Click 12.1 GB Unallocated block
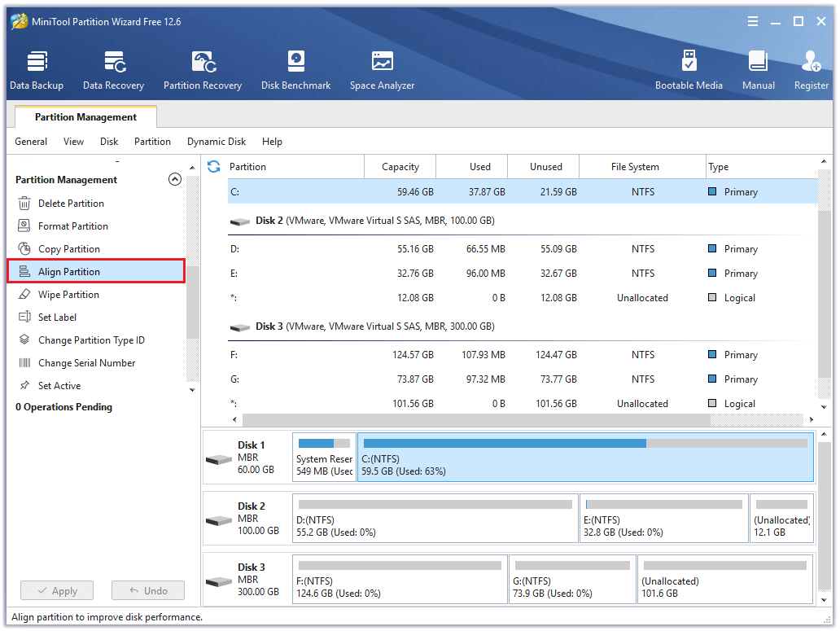Screen dimensions: 840x631 [781, 519]
